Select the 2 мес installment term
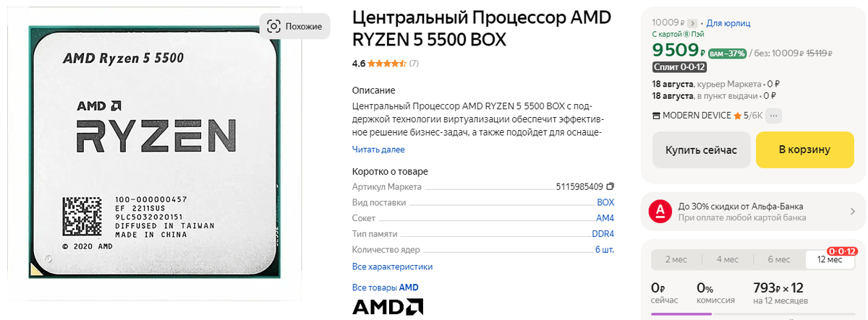 676,259
